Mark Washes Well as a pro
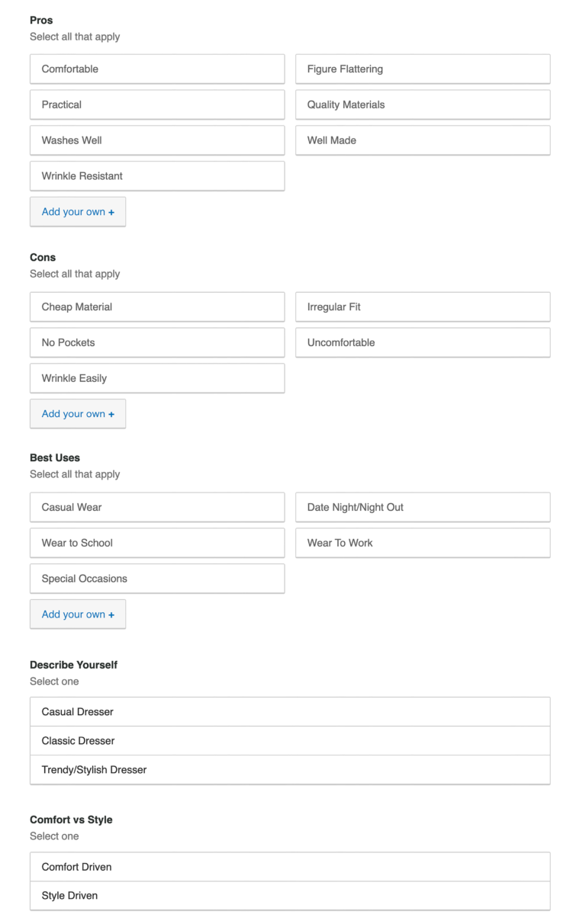Viewport: 586px width, 924px height. [156, 140]
